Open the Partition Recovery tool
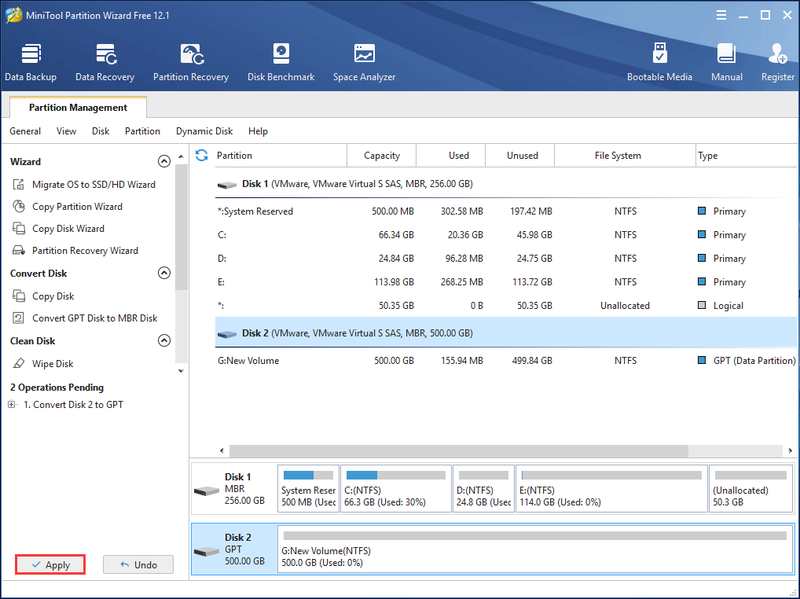Screen dimensions: 800x599 click(191, 62)
